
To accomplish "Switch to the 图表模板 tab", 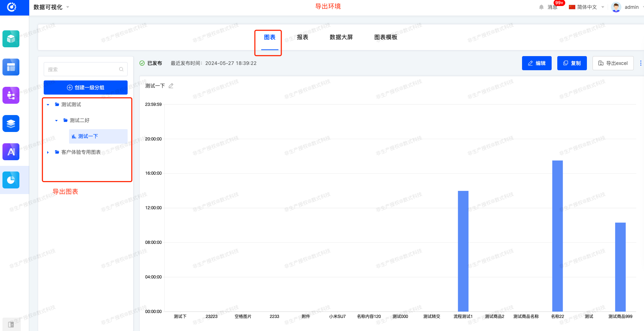I will (386, 37).
